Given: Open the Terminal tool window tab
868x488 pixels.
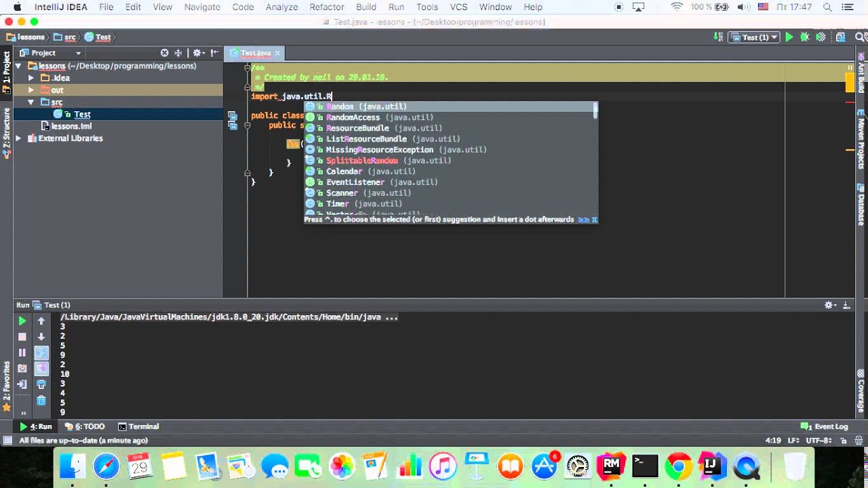Looking at the screenshot, I should (138, 426).
